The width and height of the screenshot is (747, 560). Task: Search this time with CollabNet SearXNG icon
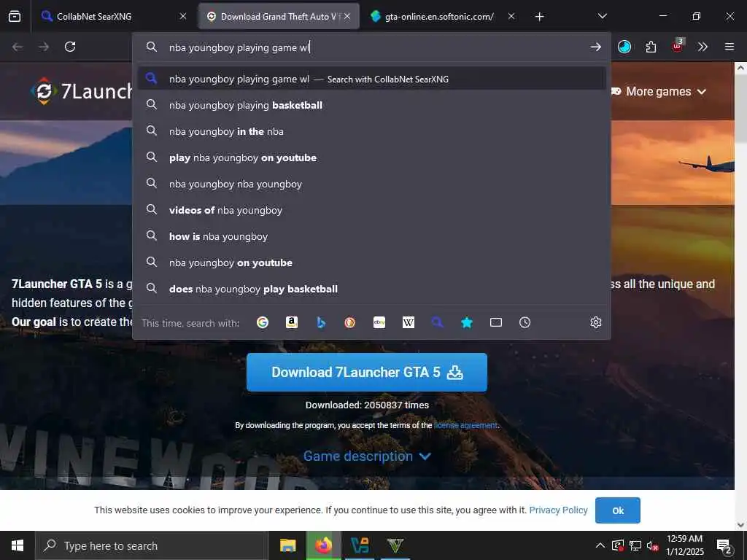coord(438,322)
